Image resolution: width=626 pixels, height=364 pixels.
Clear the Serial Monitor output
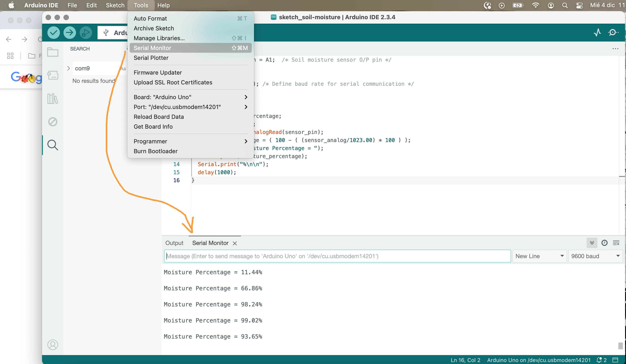point(616,243)
